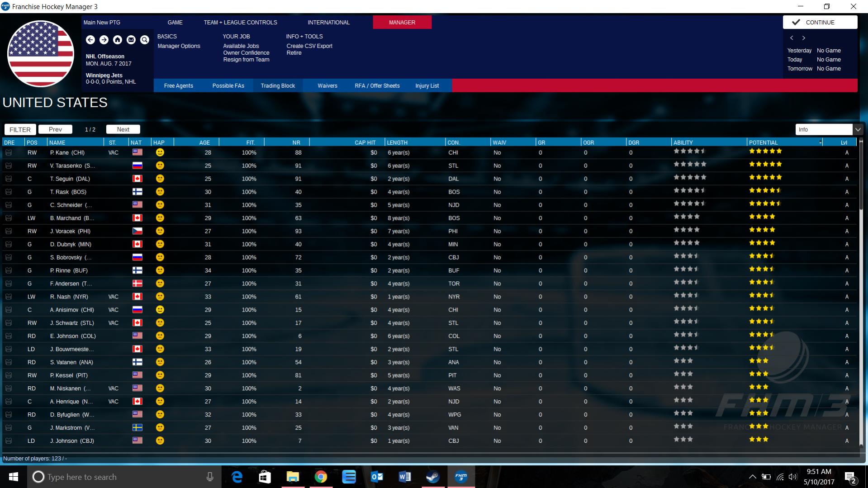Image resolution: width=868 pixels, height=488 pixels.
Task: Click the J. Johnson (CBJ) row jersey icon
Action: [x=9, y=441]
